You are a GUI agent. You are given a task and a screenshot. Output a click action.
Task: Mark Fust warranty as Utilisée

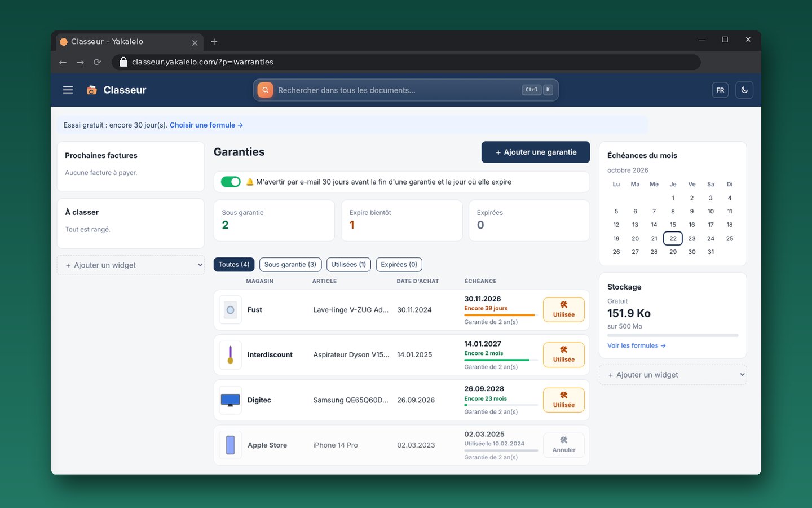click(x=564, y=310)
